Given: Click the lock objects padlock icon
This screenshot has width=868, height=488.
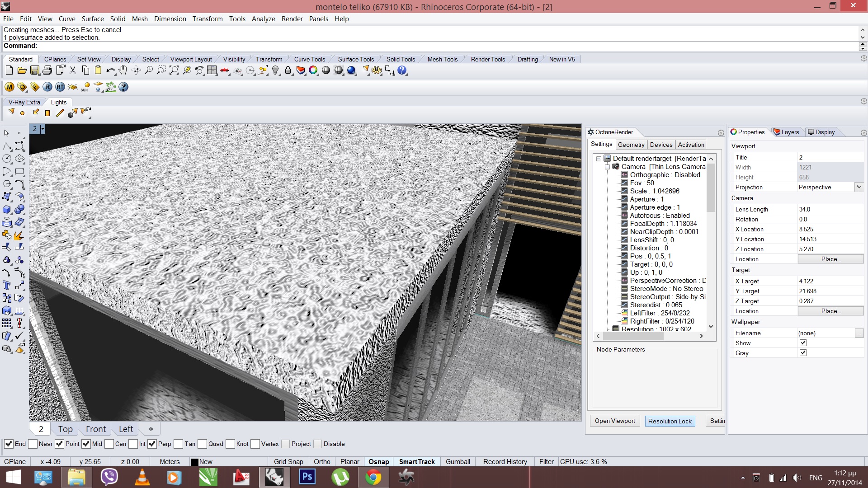Looking at the screenshot, I should [x=288, y=70].
